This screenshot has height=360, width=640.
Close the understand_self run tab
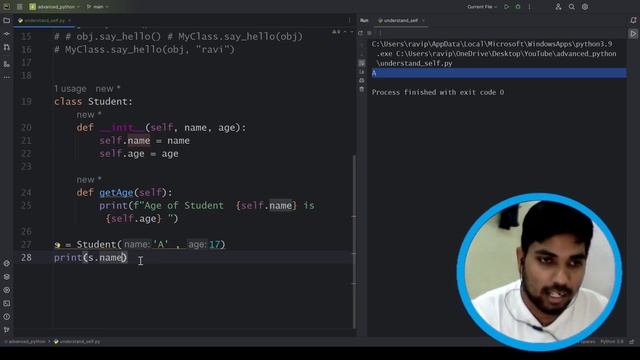pos(423,20)
